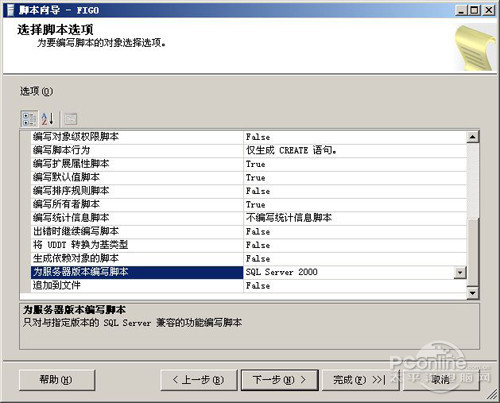Close the script wizard window
Viewport: 500px width, 403px height.
click(489, 10)
